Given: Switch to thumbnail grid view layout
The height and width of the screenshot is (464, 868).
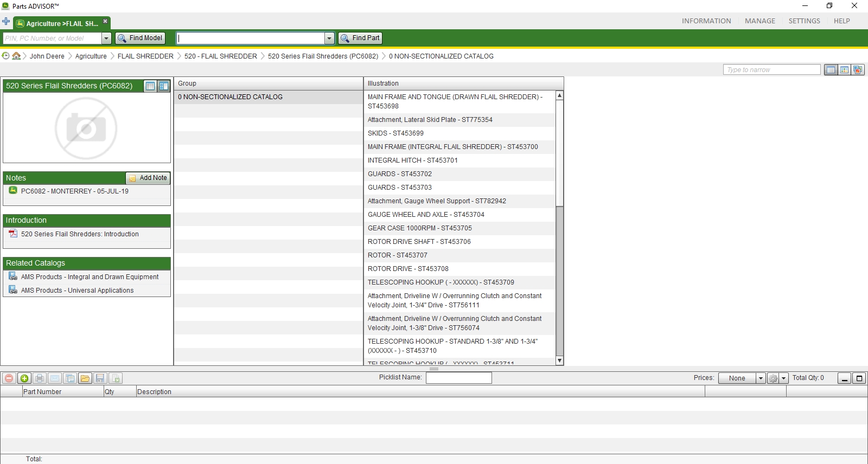Looking at the screenshot, I should click(844, 70).
